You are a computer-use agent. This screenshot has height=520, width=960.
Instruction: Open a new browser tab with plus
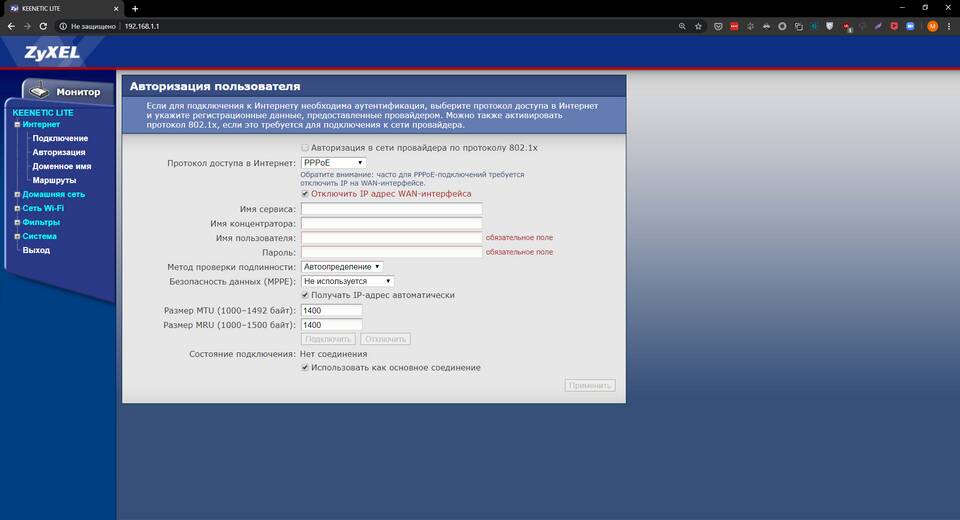(x=135, y=8)
